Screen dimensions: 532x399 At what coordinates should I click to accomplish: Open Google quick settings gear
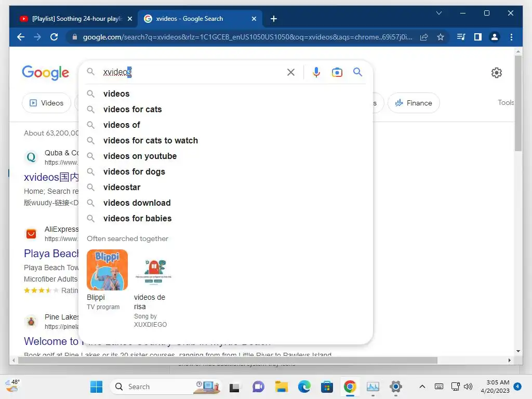tap(496, 73)
